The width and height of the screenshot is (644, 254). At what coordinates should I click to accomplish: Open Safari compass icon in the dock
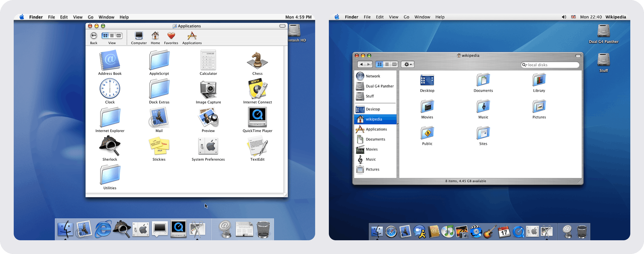[391, 231]
